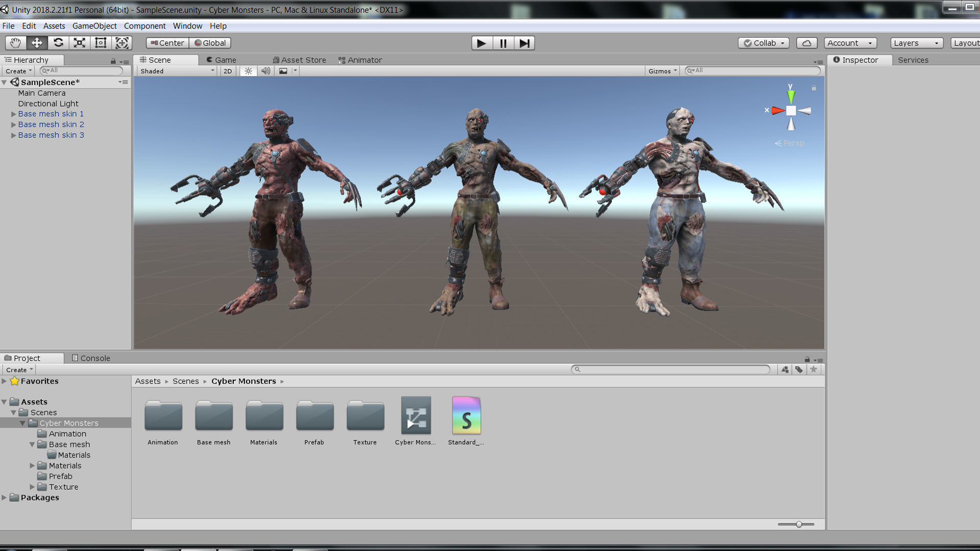This screenshot has width=980, height=551.
Task: Open the Layers dropdown
Action: tap(916, 43)
